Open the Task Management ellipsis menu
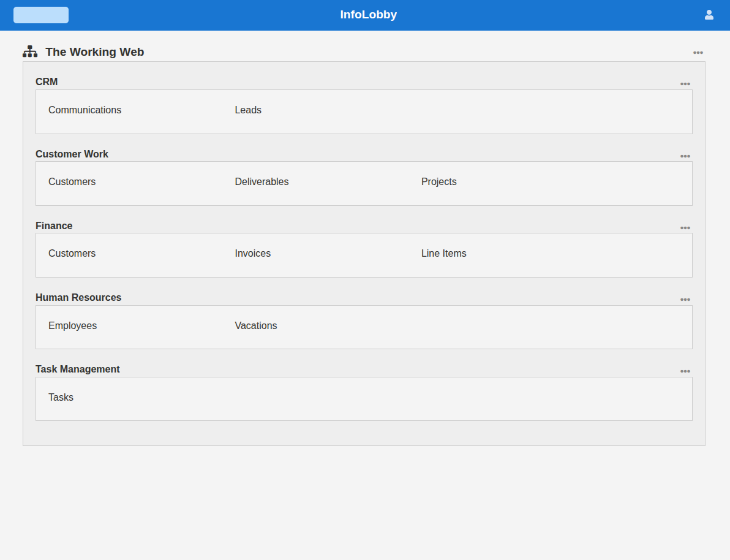This screenshot has width=730, height=560. point(685,371)
